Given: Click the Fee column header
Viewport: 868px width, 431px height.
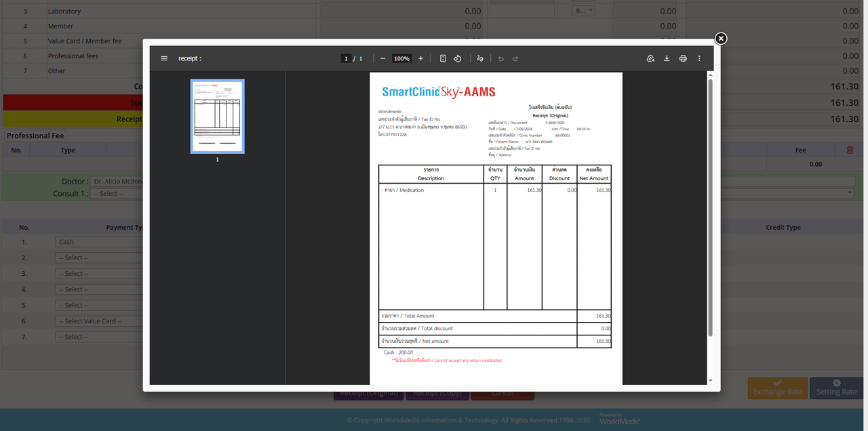Looking at the screenshot, I should click(x=800, y=150).
